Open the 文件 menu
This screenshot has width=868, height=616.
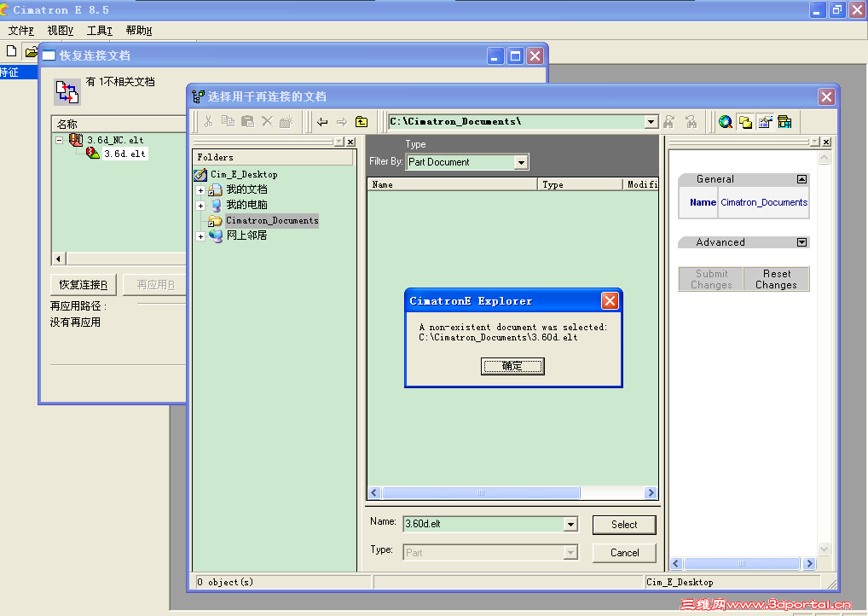[20, 30]
